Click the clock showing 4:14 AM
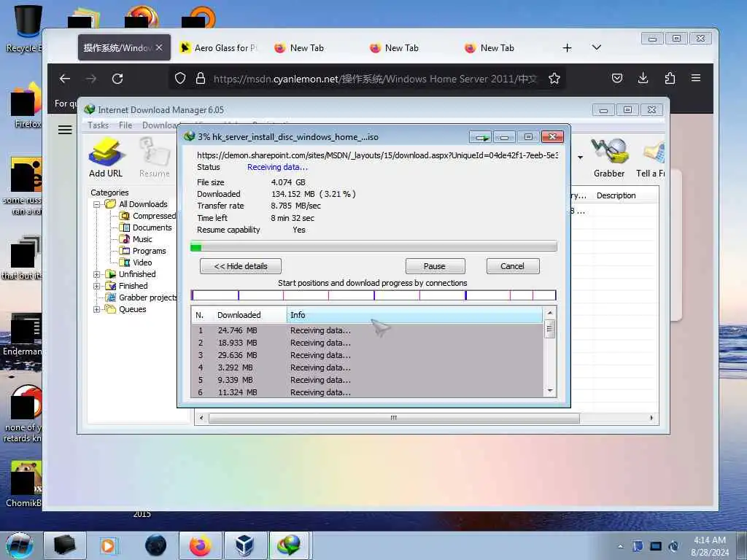This screenshot has height=560, width=747. [x=709, y=540]
